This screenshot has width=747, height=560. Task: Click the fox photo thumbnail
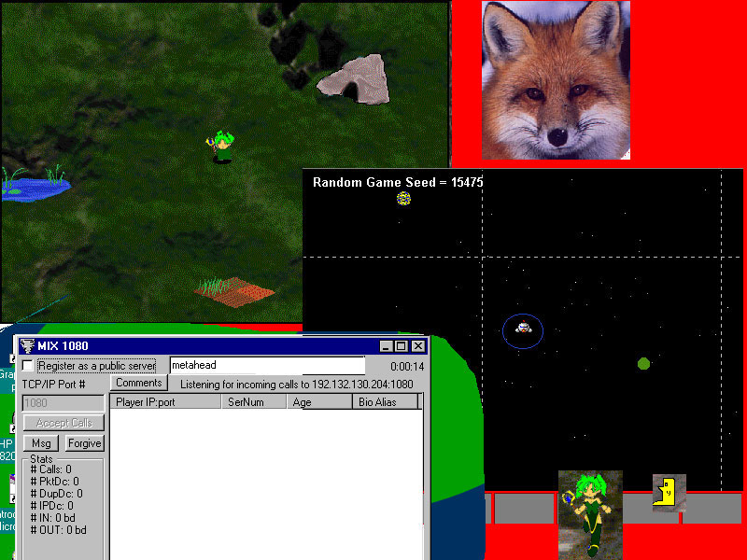pos(556,80)
